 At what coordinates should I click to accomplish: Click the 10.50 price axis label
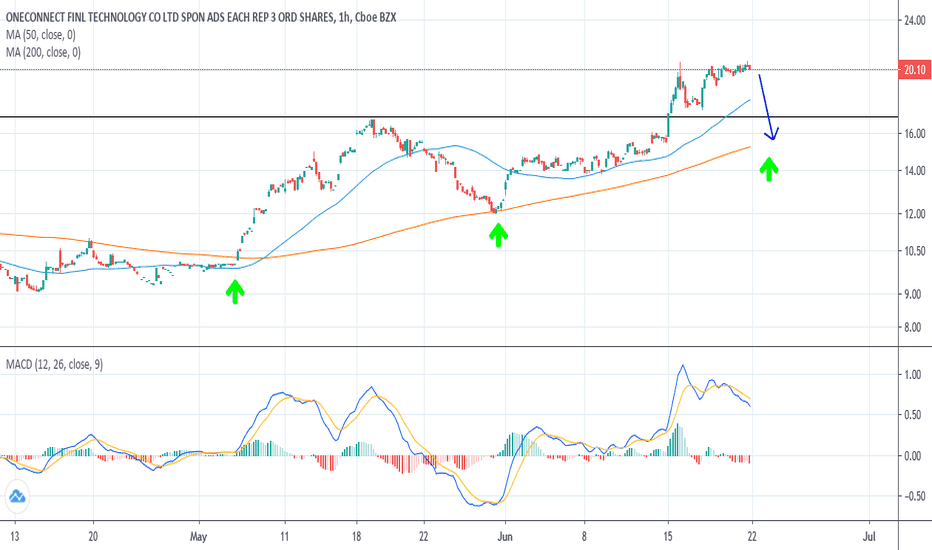(x=915, y=251)
